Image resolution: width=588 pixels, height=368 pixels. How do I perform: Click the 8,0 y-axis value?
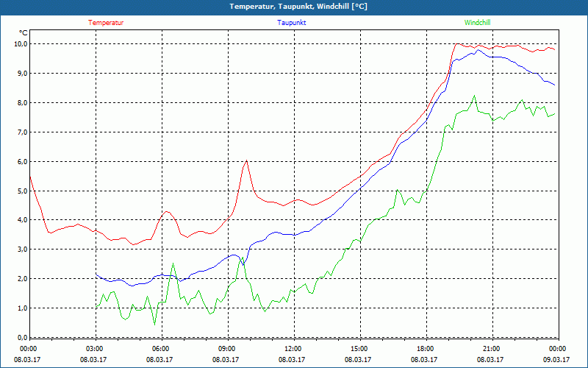[22, 102]
